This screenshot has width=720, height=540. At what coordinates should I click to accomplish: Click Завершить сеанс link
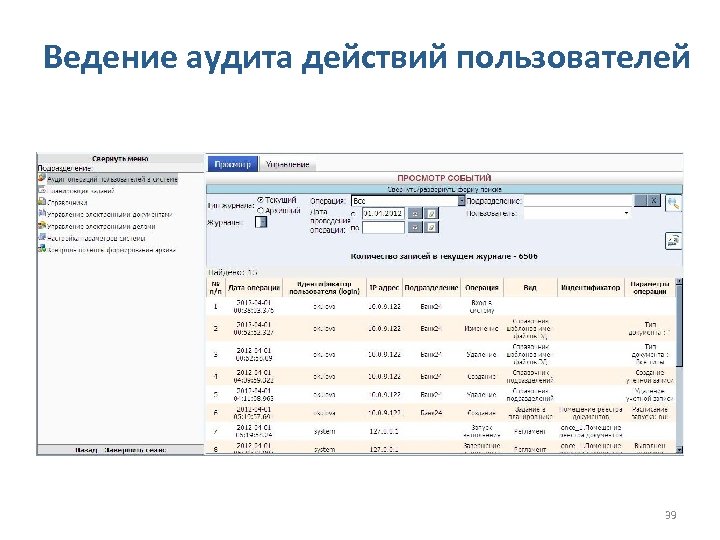pyautogui.click(x=135, y=450)
